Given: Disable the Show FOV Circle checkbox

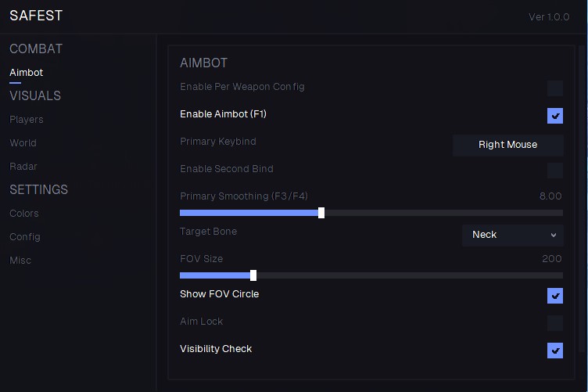Looking at the screenshot, I should click(555, 296).
